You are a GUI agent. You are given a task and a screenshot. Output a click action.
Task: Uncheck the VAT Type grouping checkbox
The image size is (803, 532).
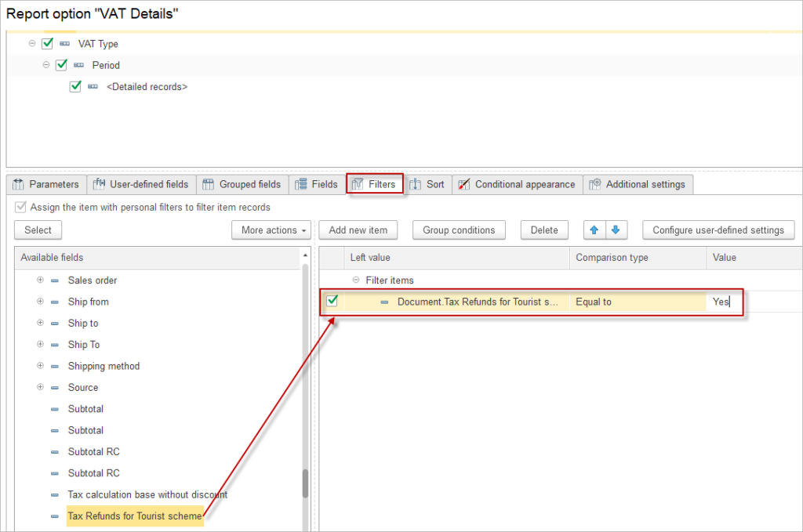coord(48,43)
